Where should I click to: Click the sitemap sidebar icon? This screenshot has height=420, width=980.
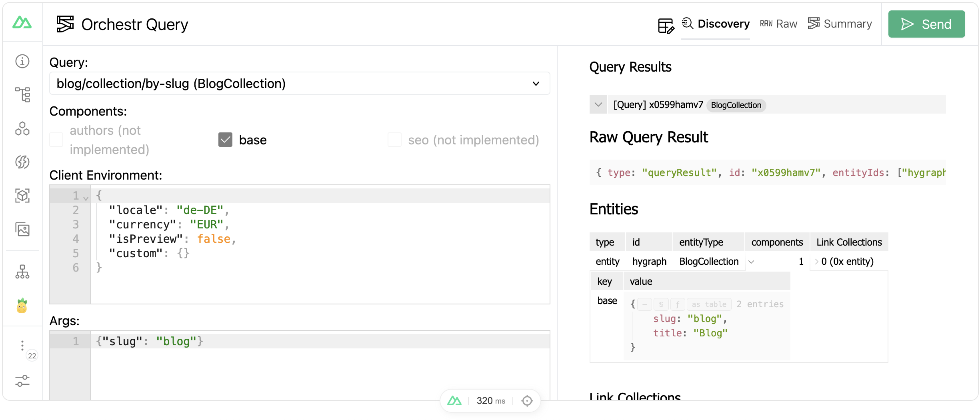pyautogui.click(x=22, y=272)
